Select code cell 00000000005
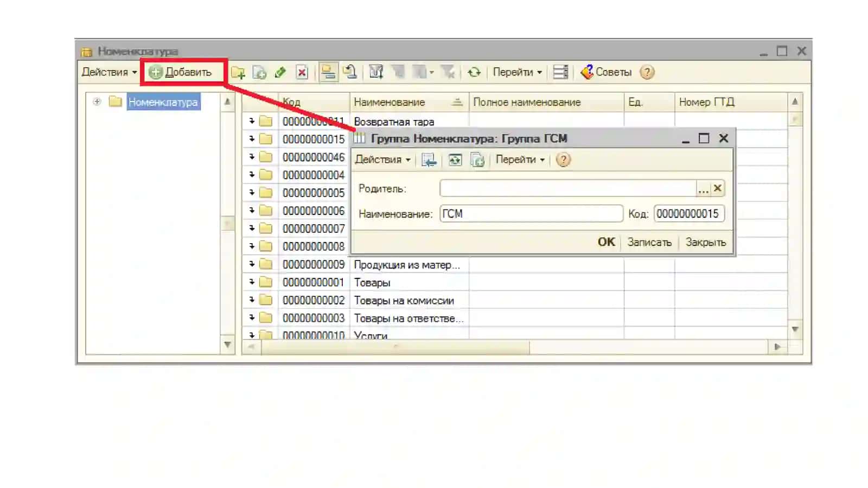 pos(314,193)
